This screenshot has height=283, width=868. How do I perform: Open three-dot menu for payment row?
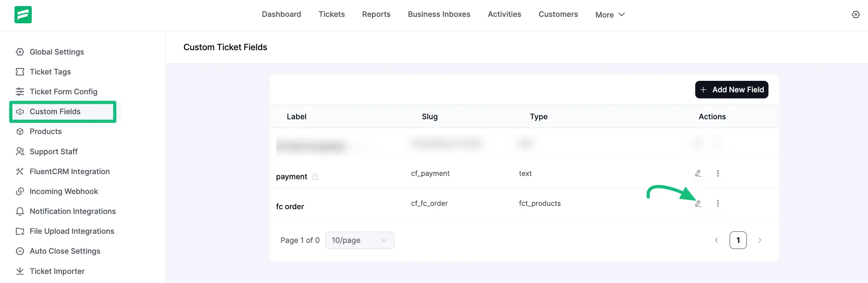click(717, 174)
